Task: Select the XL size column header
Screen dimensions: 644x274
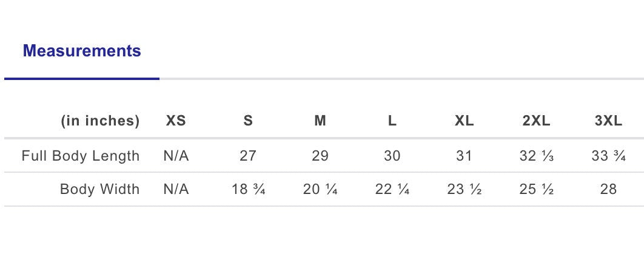Action: pyautogui.click(x=464, y=121)
